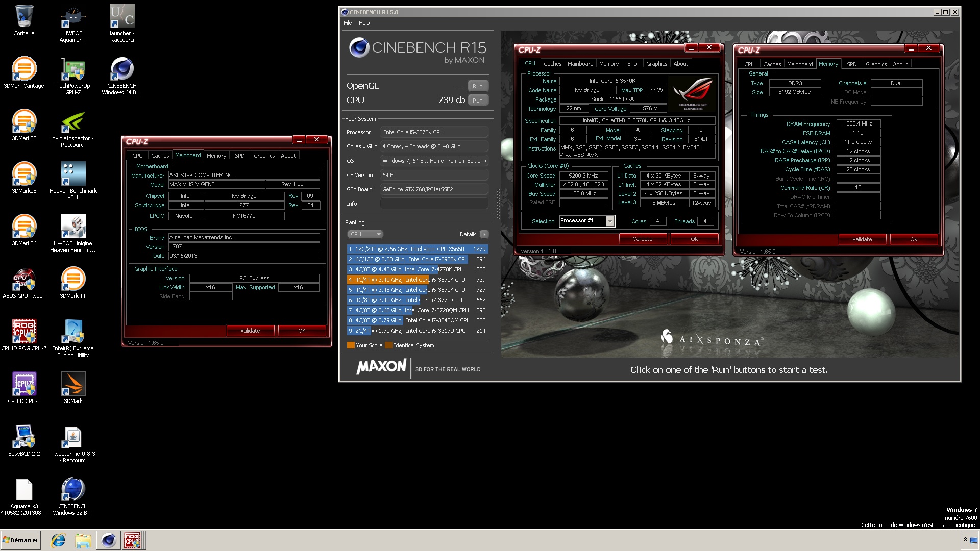Launch Heaven Benchmark v2.1 icon

[73, 181]
